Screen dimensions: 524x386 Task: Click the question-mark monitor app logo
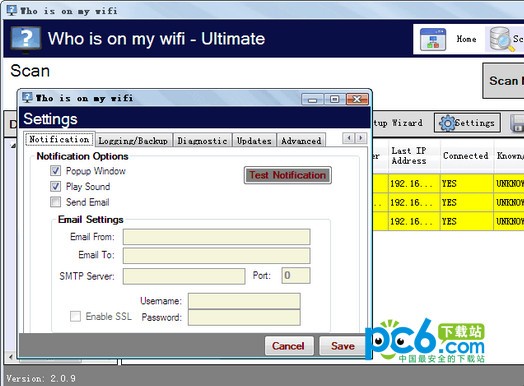pos(25,40)
